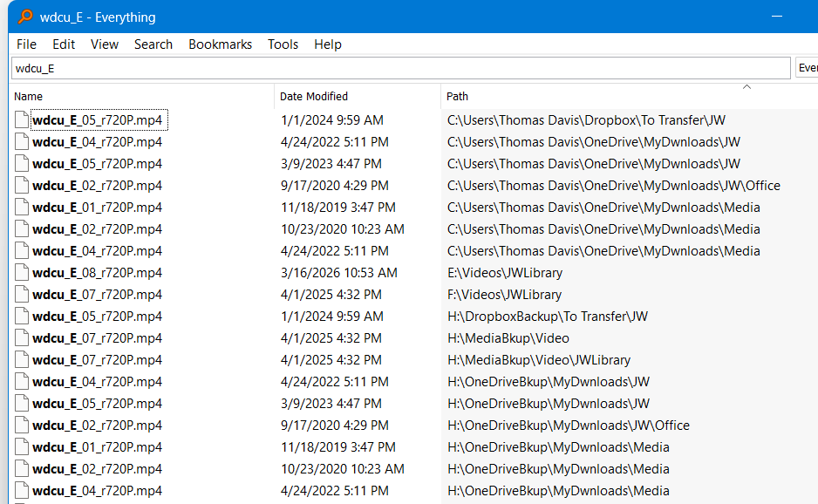Open the Bookmarks menu
Image resolution: width=818 pixels, height=504 pixels.
[220, 44]
